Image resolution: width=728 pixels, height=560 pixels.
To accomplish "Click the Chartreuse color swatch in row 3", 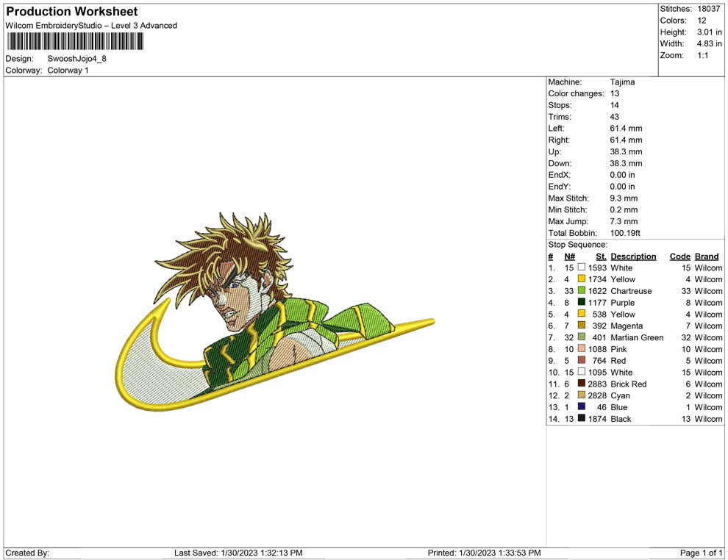I will 581,290.
